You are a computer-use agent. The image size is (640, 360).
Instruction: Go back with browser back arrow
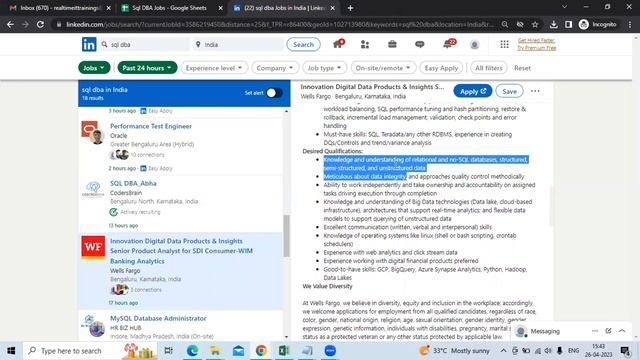pyautogui.click(x=10, y=24)
